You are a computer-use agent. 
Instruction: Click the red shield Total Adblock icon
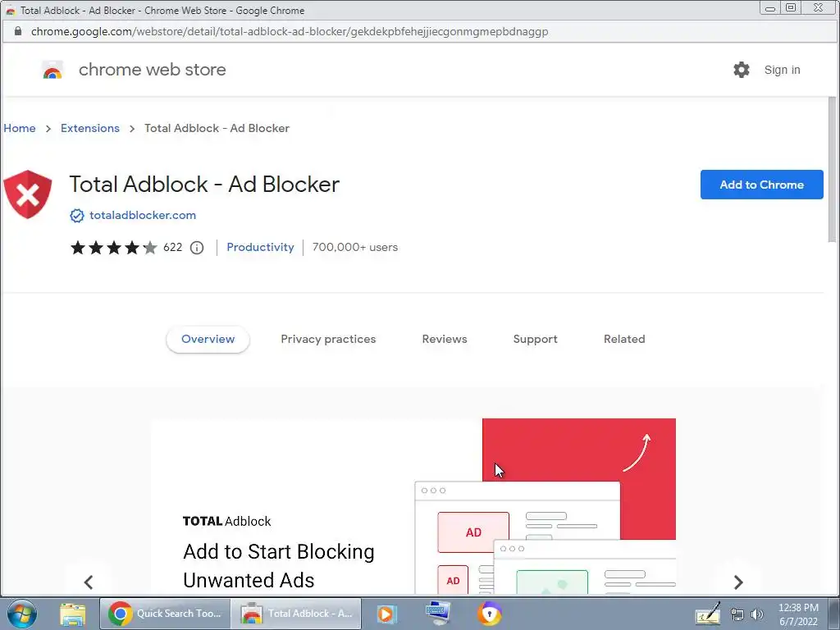click(x=27, y=194)
